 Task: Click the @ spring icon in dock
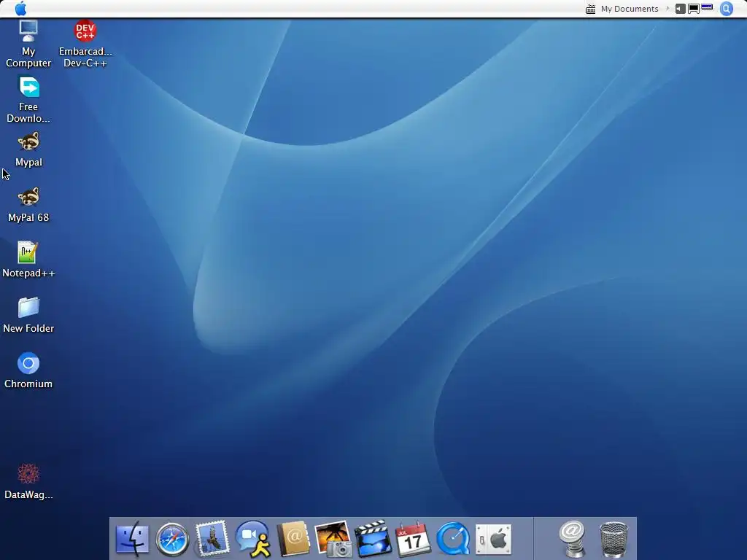572,539
